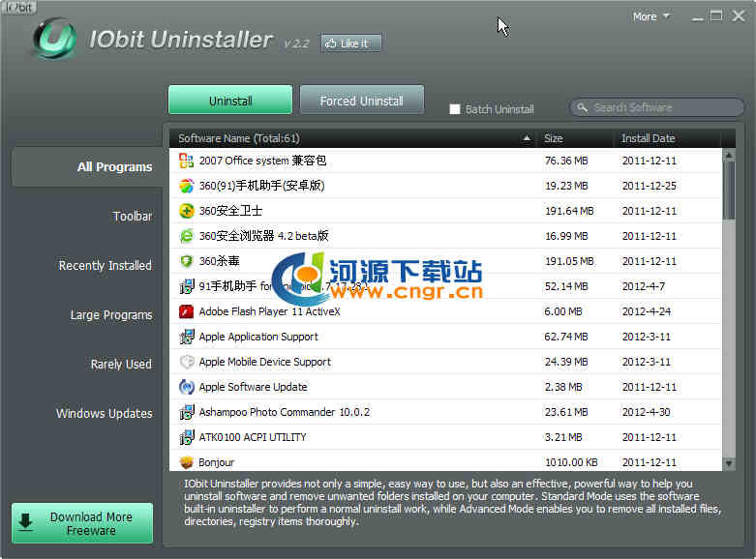Open the Rarely Used category
Viewport: 756px width, 559px height.
121,365
